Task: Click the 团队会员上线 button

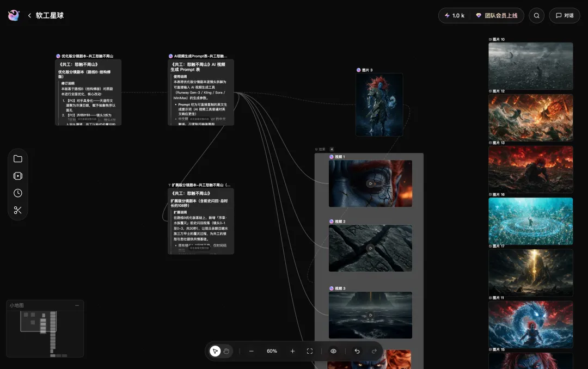Action: pos(497,15)
